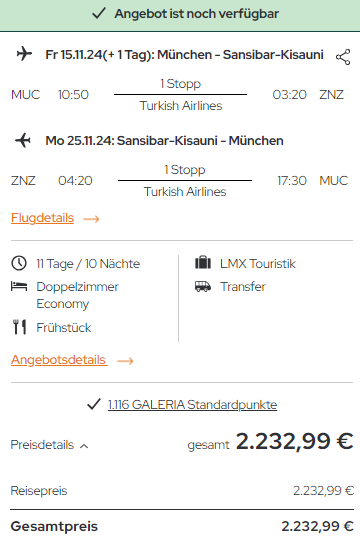Click the Angebot ist noch verfügbar banner
The height and width of the screenshot is (555, 360).
[x=180, y=15]
